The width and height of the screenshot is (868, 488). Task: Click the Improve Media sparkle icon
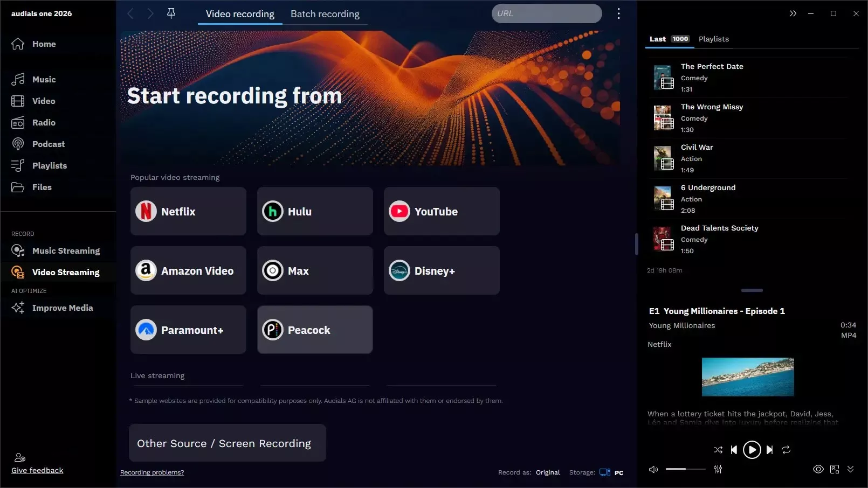pos(18,308)
